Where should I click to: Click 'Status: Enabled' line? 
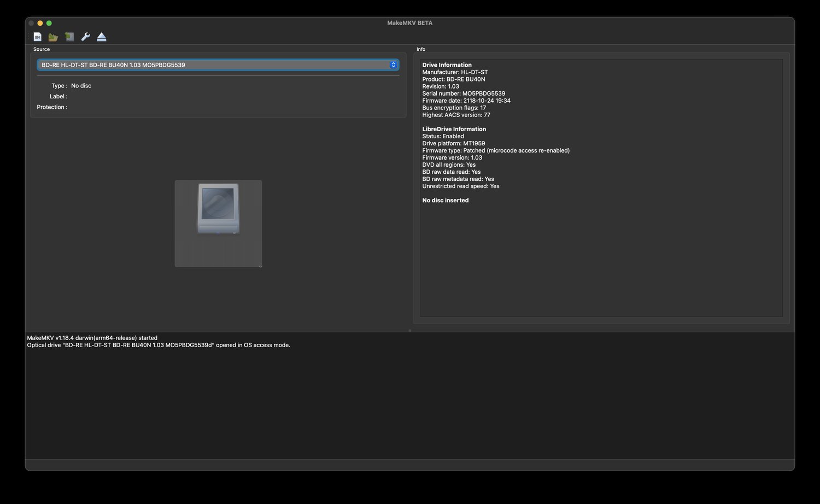(x=443, y=136)
